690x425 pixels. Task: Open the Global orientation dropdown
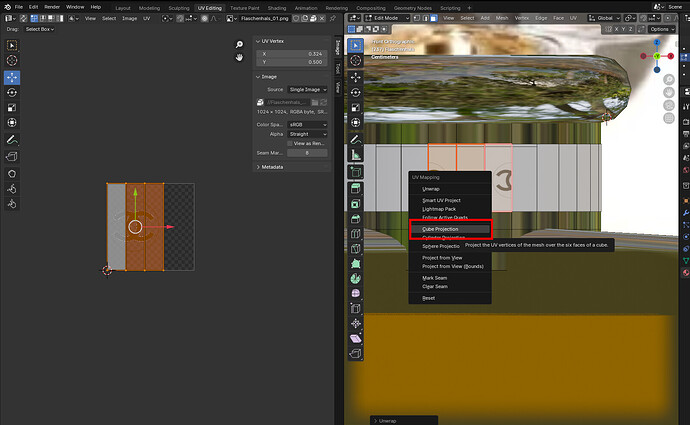pos(604,18)
